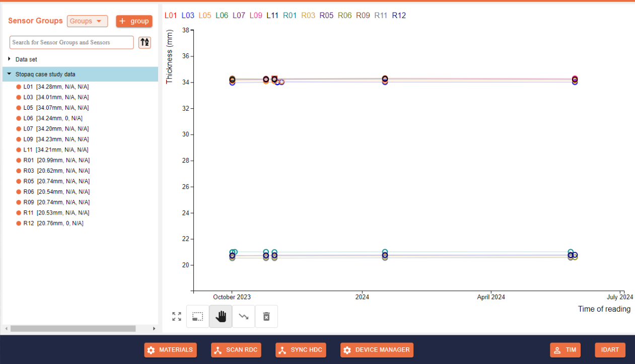Click the delete chart trash icon
This screenshot has height=364, width=635.
pos(266,316)
